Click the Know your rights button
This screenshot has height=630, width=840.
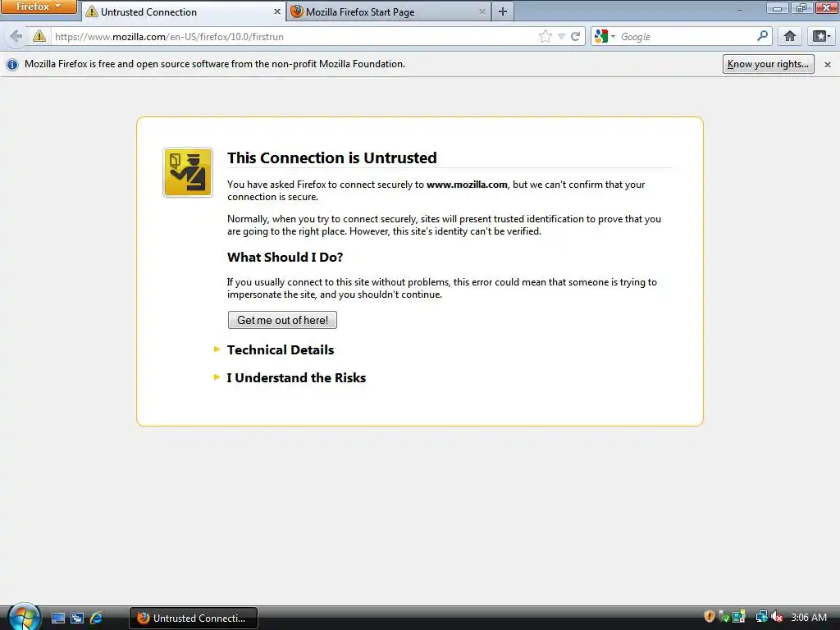click(x=768, y=64)
